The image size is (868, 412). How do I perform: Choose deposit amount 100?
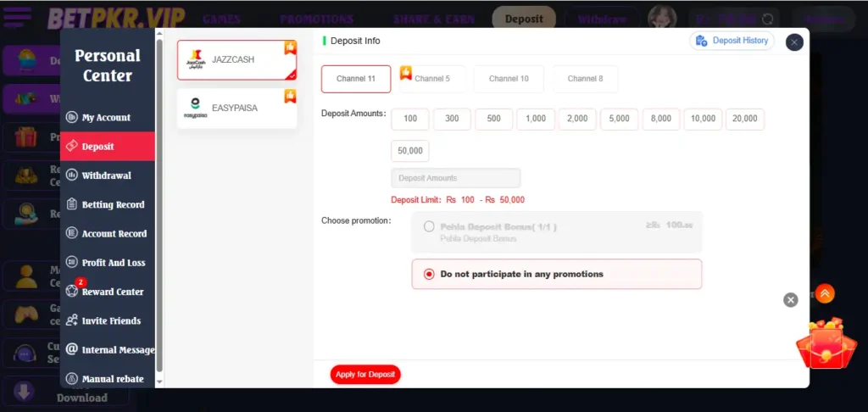pos(410,119)
